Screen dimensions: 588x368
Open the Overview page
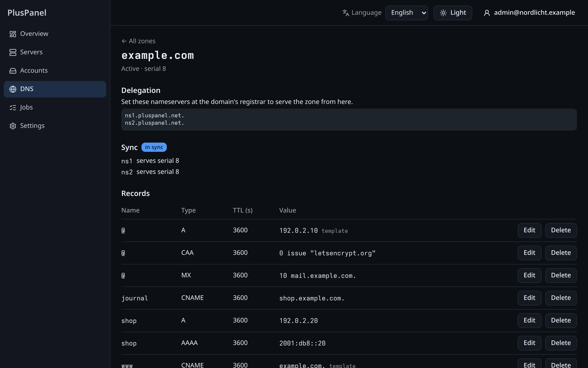pyautogui.click(x=55, y=34)
